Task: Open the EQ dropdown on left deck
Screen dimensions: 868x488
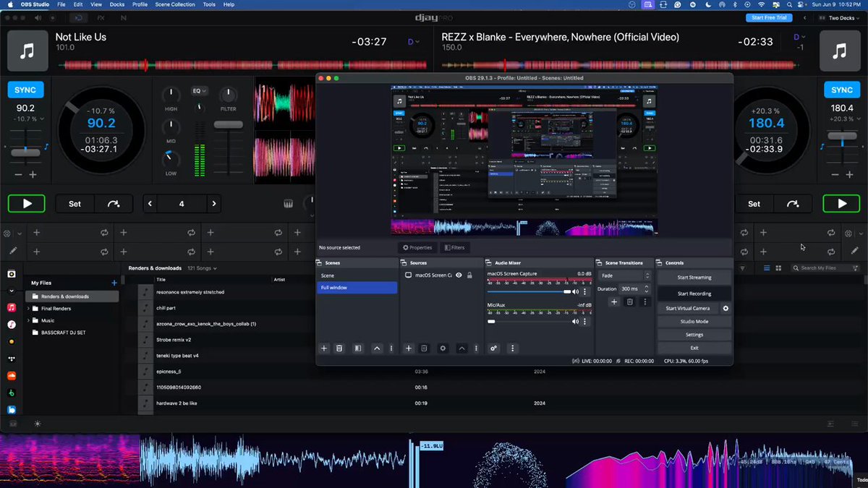Action: tap(199, 91)
